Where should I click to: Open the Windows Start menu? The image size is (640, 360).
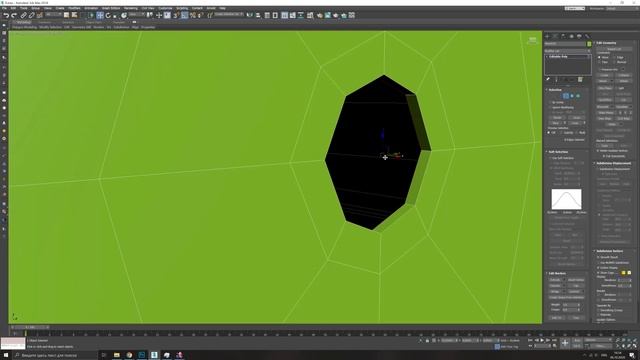6,355
